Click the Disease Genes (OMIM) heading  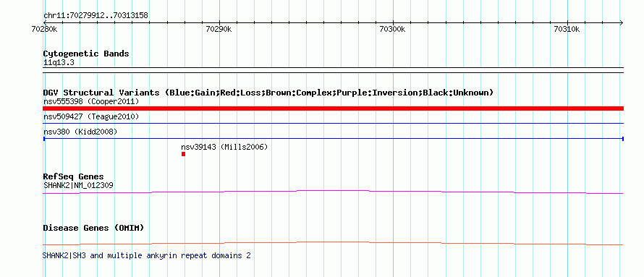[x=93, y=228]
